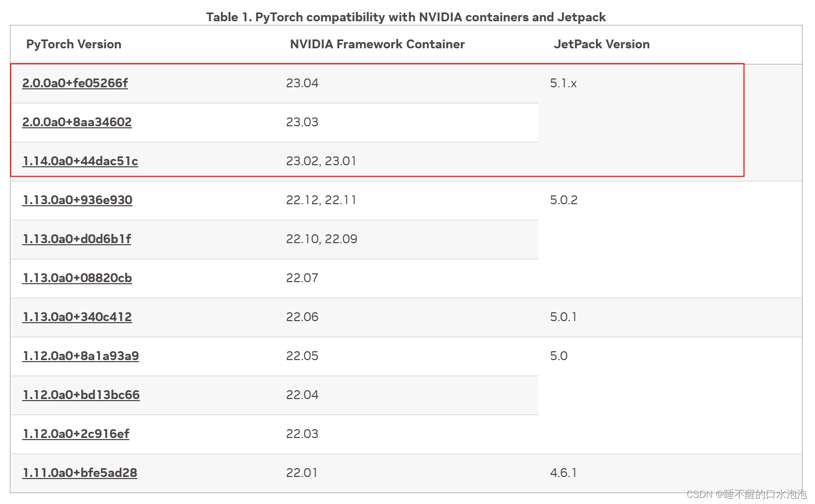The height and width of the screenshot is (504, 815).
Task: Open the 1.13.0a0+d0d6b1f PyTorch version link
Action: [76, 239]
